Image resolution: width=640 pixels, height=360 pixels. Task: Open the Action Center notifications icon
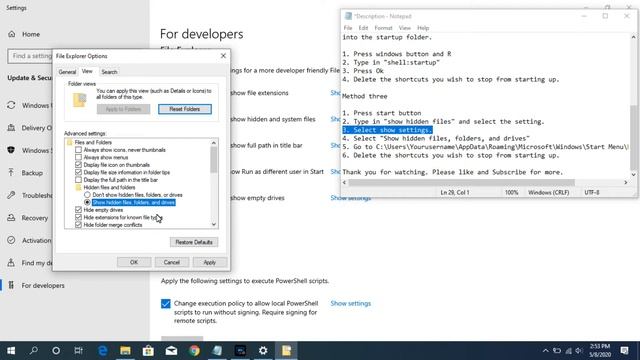624,351
